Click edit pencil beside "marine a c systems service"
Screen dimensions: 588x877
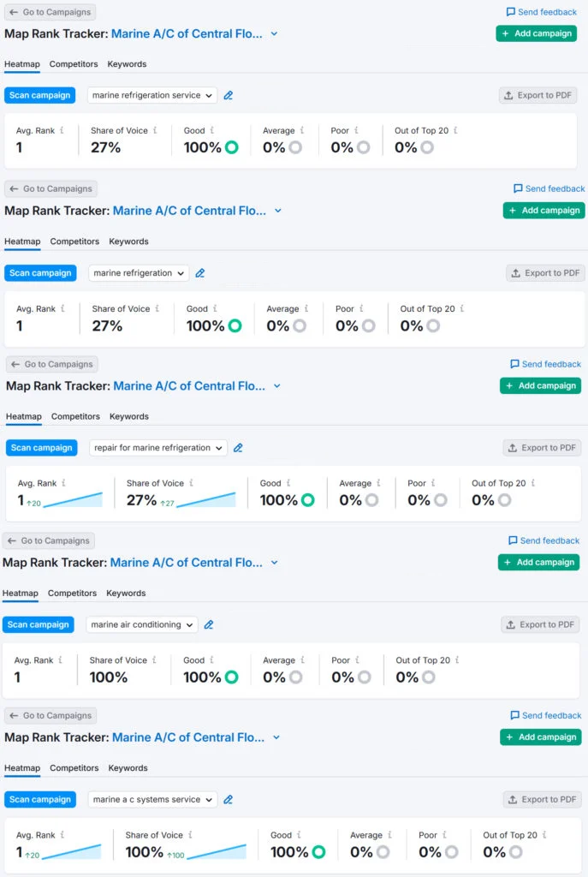coord(229,800)
